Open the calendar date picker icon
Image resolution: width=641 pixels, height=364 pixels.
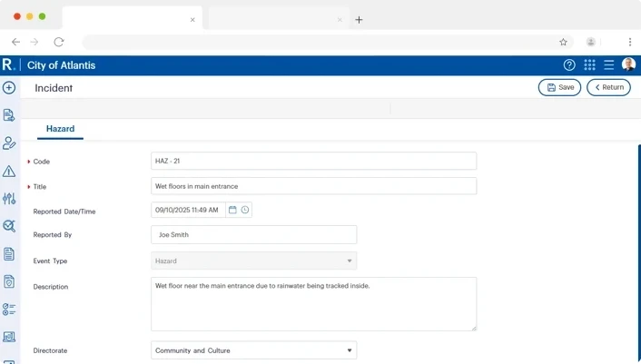click(x=232, y=210)
